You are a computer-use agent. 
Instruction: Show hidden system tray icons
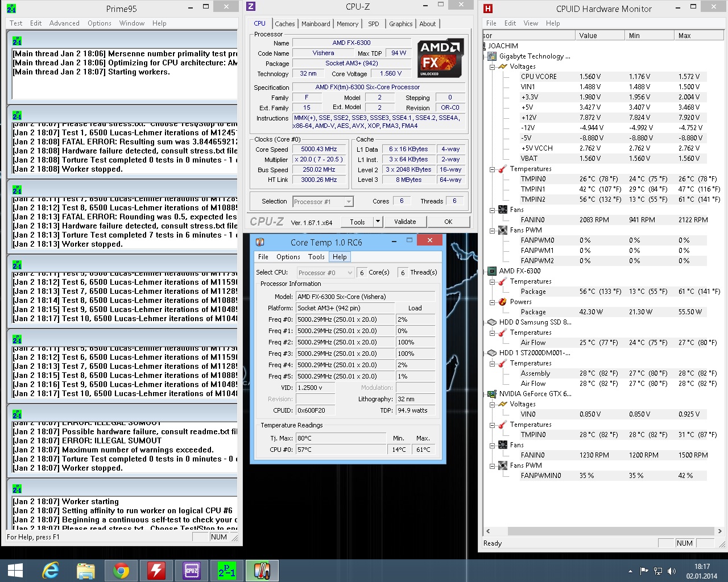pos(630,571)
